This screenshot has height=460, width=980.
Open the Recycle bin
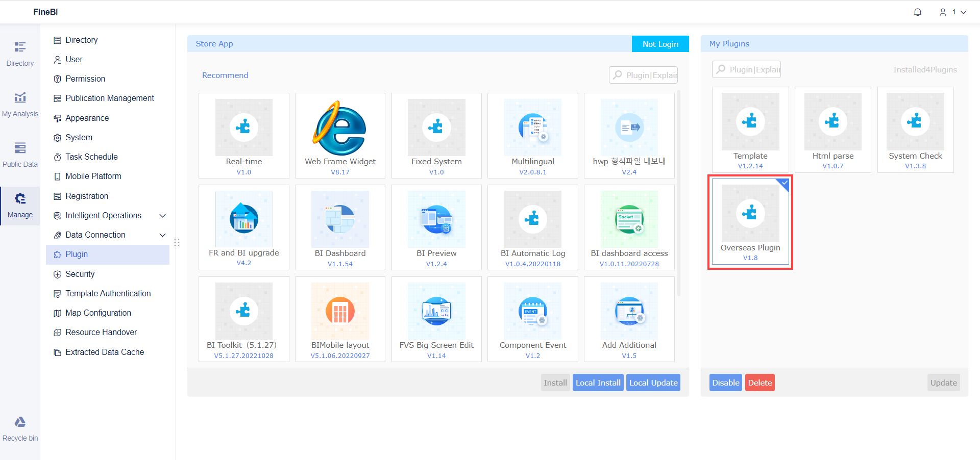[20, 427]
